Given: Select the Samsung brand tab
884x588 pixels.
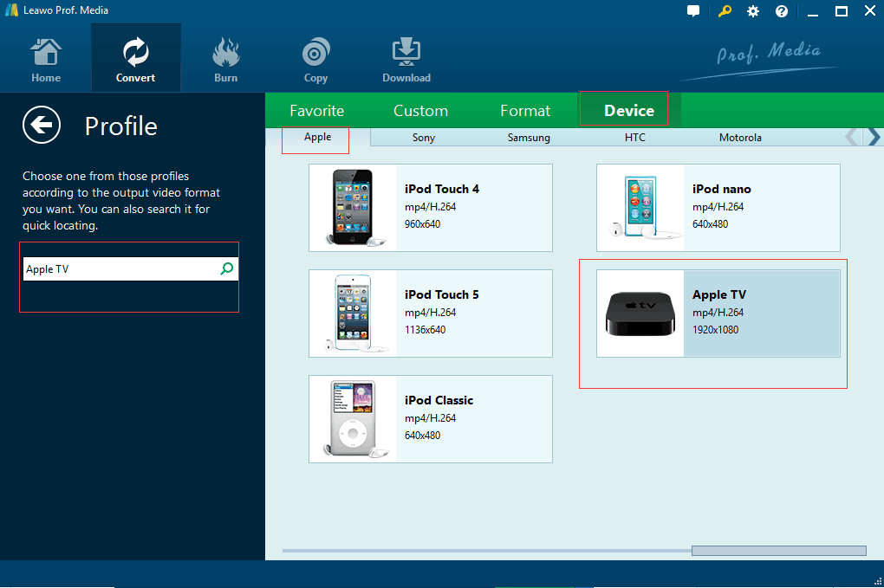Looking at the screenshot, I should tap(529, 138).
